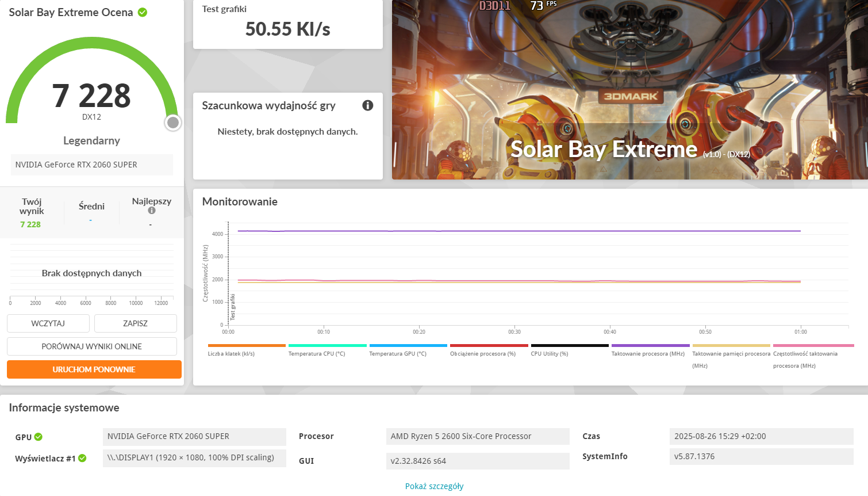The height and width of the screenshot is (496, 868).
Task: Click the green check icon beside GPU
Action: 39,437
